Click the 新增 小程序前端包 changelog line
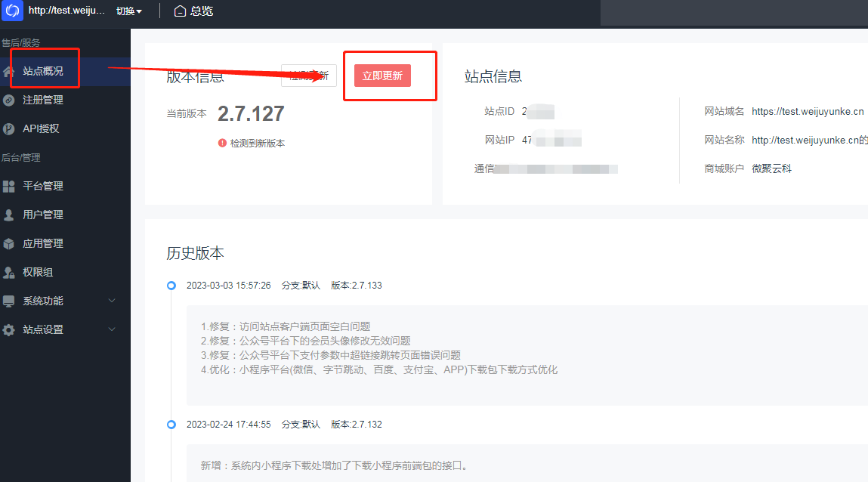The image size is (868, 482). click(335, 466)
